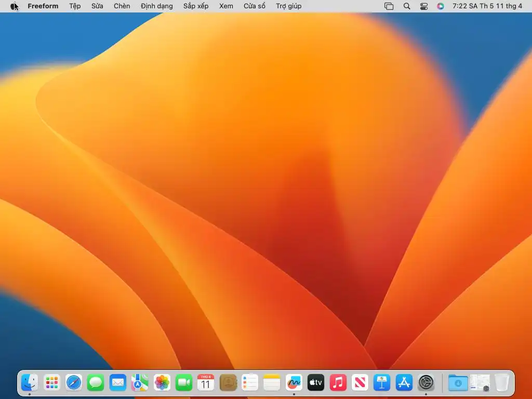This screenshot has width=532, height=399.
Task: Open the Freeform application menu
Action: pos(43,6)
